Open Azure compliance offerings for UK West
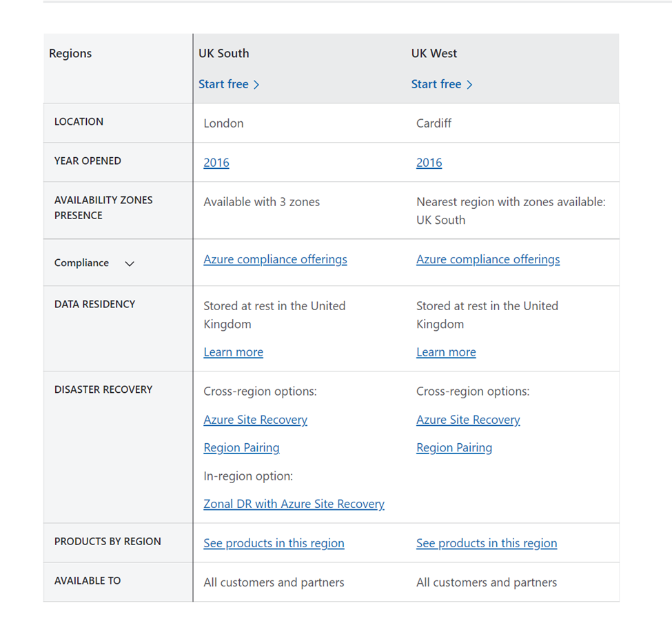The height and width of the screenshot is (632, 672). tap(488, 259)
